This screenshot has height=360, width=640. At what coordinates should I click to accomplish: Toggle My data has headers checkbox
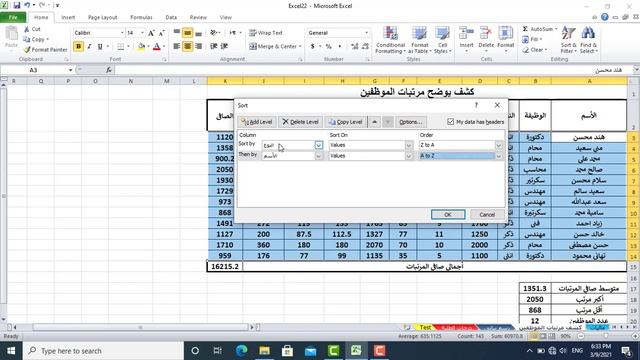pos(451,122)
